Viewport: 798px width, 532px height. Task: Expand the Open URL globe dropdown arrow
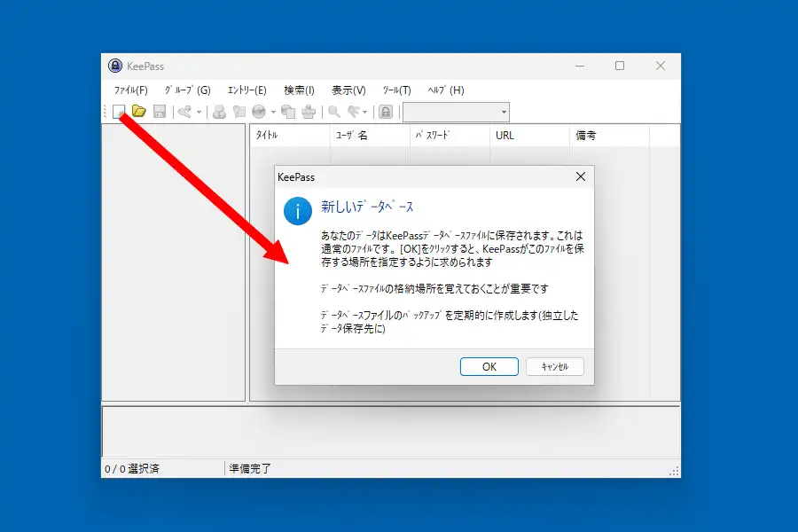[273, 112]
